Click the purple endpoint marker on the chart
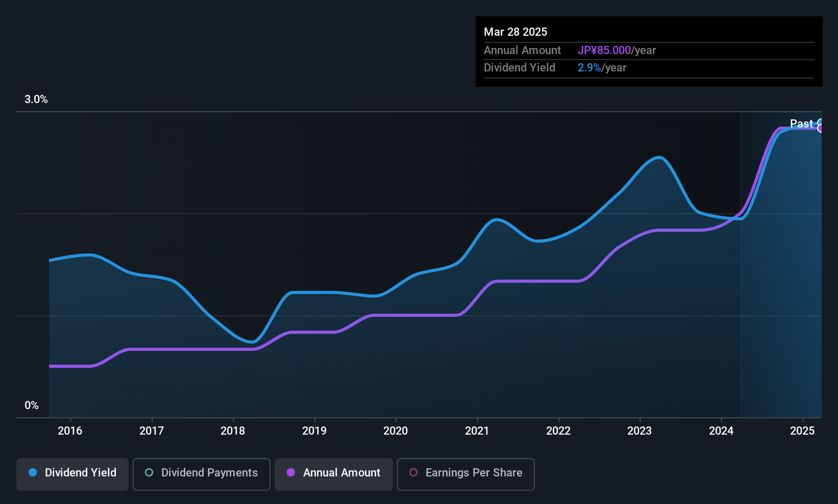Screen dimensions: 838x504 (x=820, y=129)
